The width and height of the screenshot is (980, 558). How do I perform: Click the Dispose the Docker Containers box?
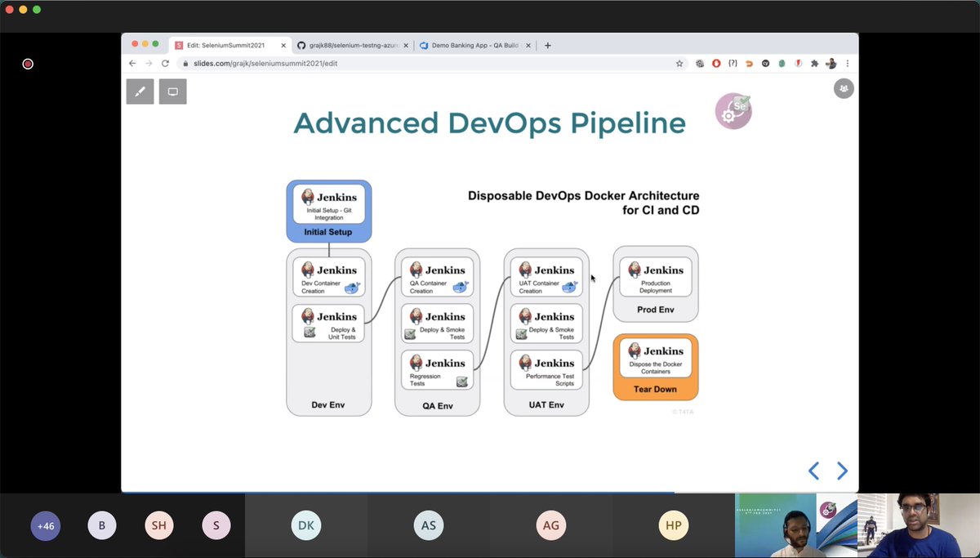(656, 359)
